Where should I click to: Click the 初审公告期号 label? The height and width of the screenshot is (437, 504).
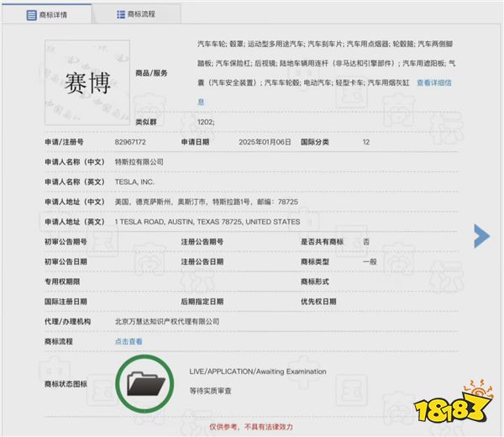pyautogui.click(x=66, y=242)
